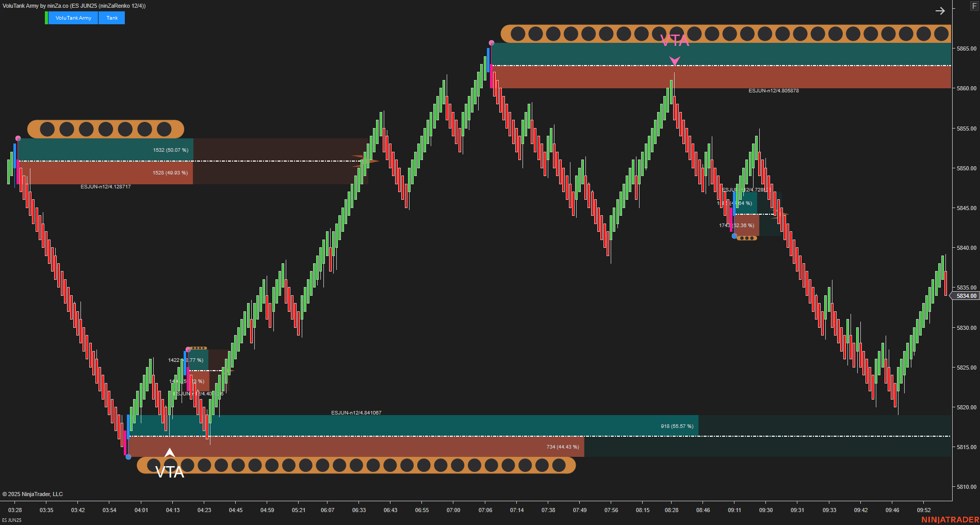Click the pink dot above the 07:06 swing high
The image size is (980, 525).
(x=492, y=43)
